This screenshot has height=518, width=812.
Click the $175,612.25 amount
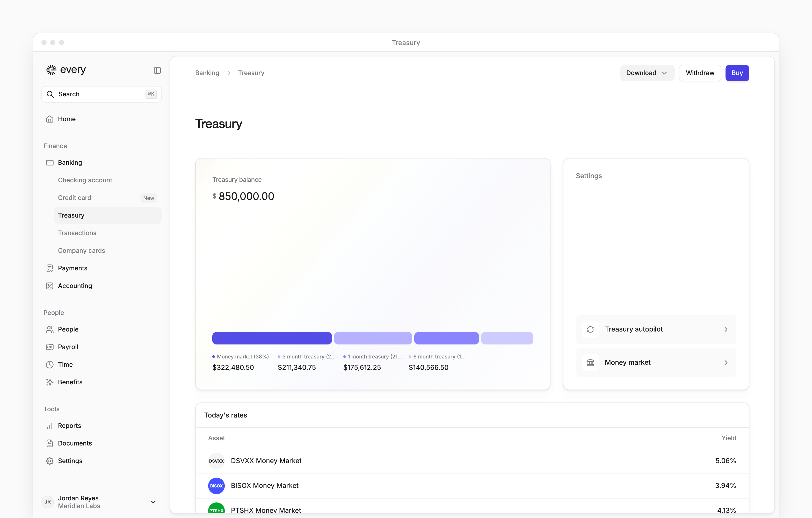tap(362, 367)
